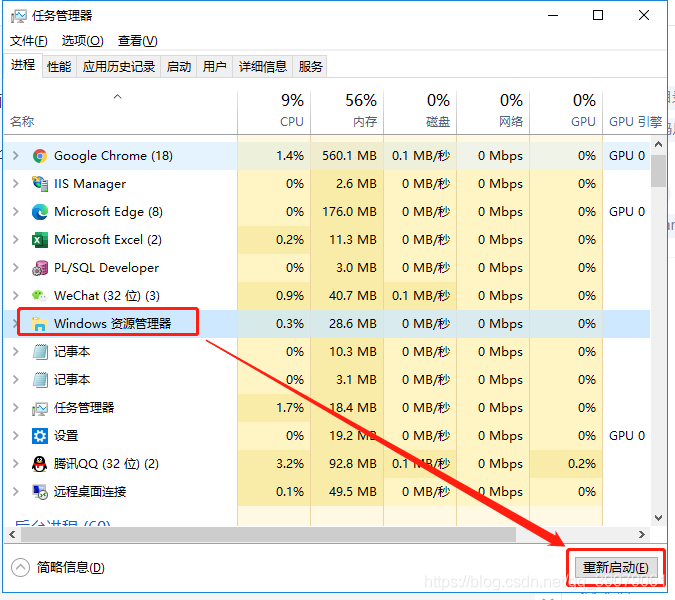675x600 pixels.
Task: Click the PL/SQL Developer process icon
Action: click(40, 268)
